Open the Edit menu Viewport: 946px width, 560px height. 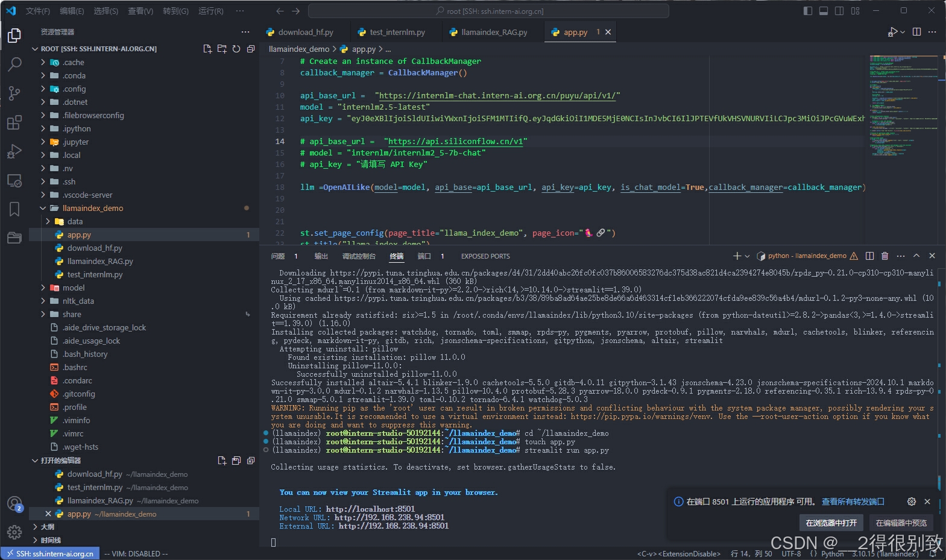tap(72, 11)
